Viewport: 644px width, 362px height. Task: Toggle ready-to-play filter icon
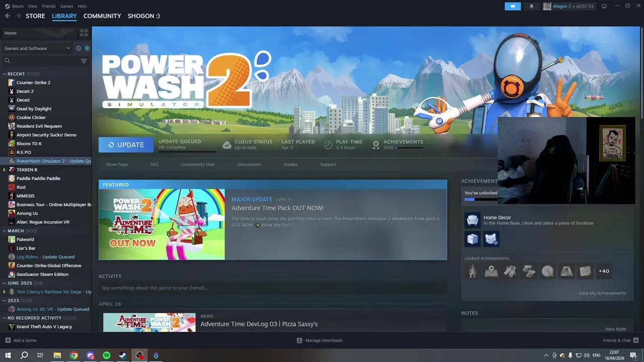point(87,48)
